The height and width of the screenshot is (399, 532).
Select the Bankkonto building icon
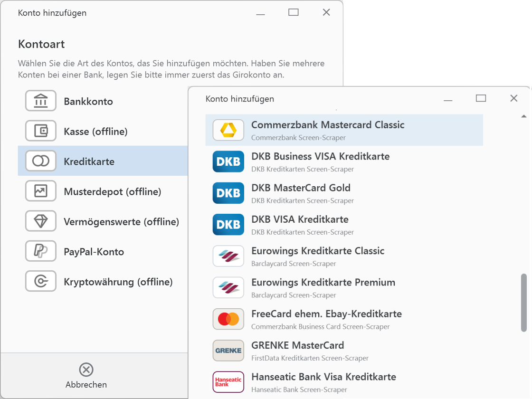click(41, 101)
